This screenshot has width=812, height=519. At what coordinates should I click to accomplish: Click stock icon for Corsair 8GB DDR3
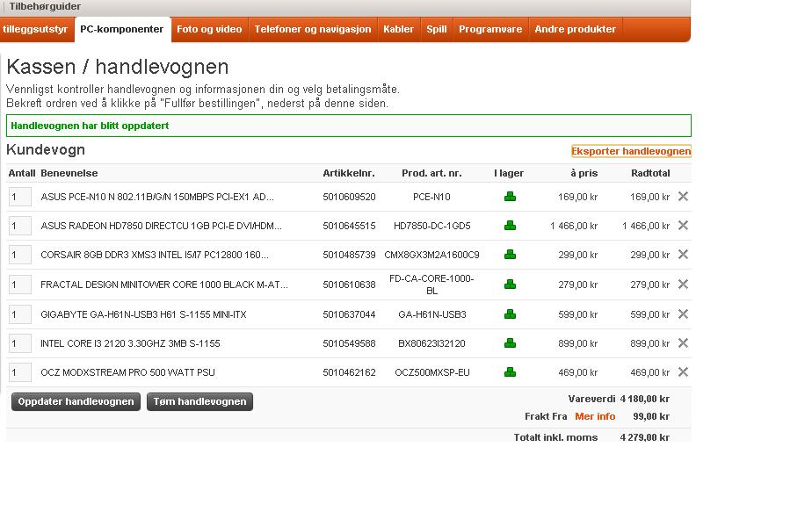[510, 255]
